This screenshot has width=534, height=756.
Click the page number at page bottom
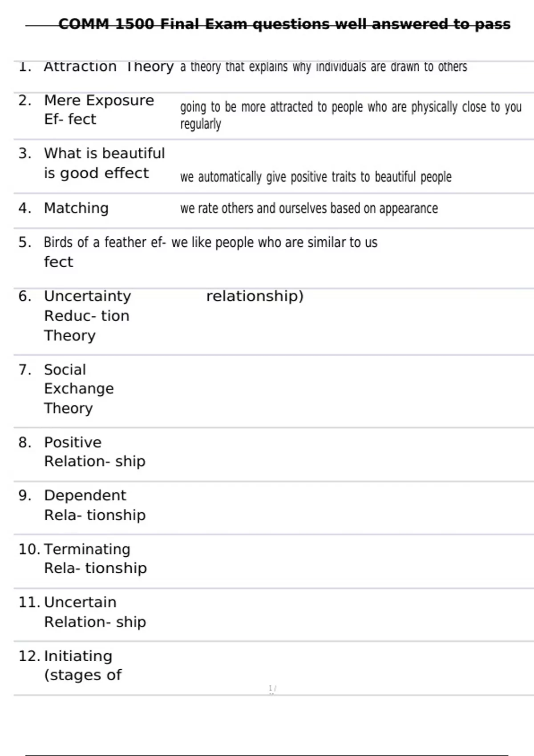click(272, 689)
